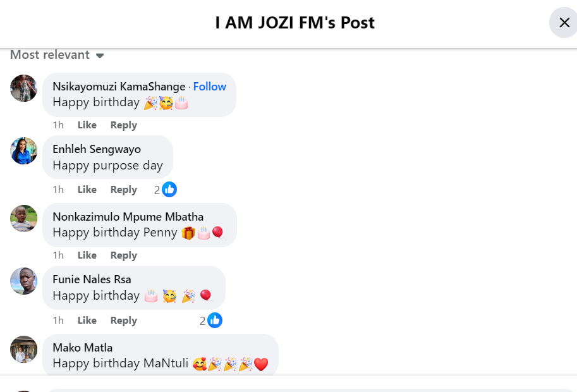Image resolution: width=577 pixels, height=392 pixels.
Task: Open Mako Matla's profile picture
Action: click(x=24, y=349)
